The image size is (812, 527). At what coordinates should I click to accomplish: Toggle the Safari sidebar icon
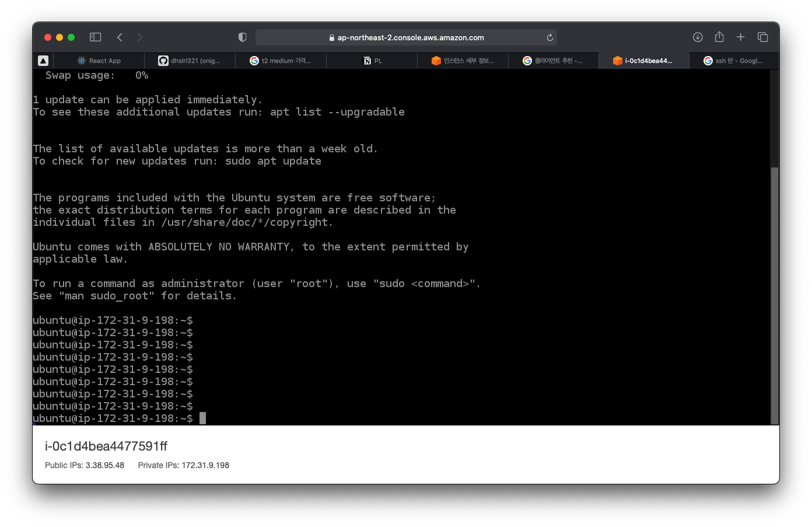pyautogui.click(x=96, y=37)
